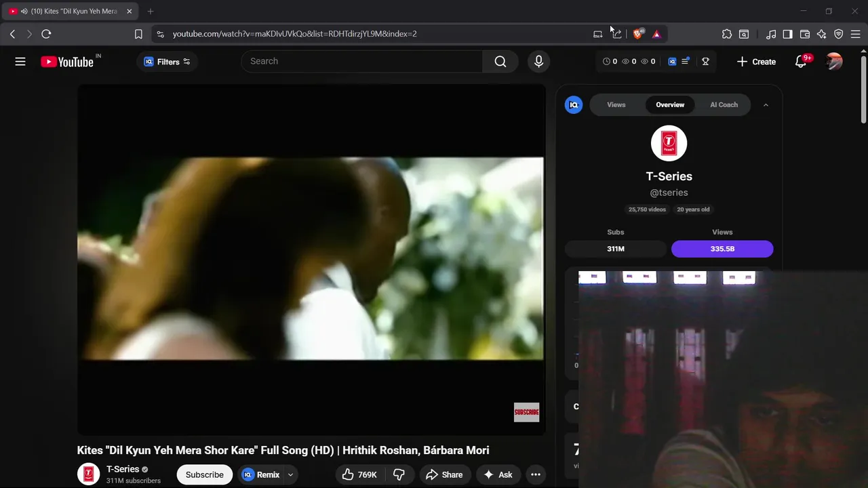Viewport: 868px width, 488px height.
Task: Dislike the video
Action: (399, 474)
